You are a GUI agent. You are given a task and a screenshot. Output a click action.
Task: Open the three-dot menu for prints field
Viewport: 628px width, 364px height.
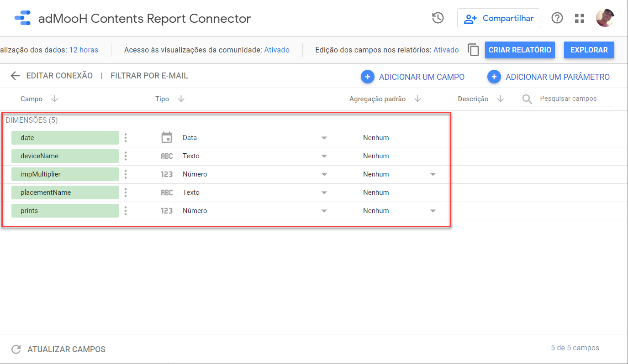[x=126, y=211]
